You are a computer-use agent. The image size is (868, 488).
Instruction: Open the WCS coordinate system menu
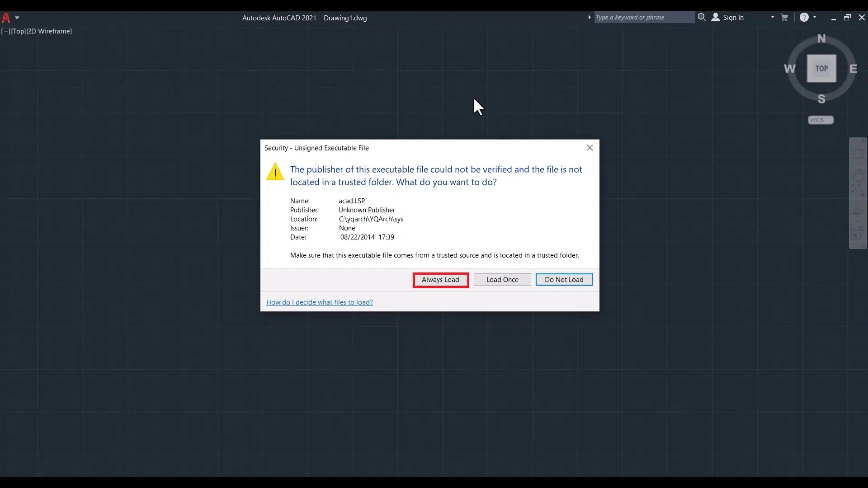[821, 120]
